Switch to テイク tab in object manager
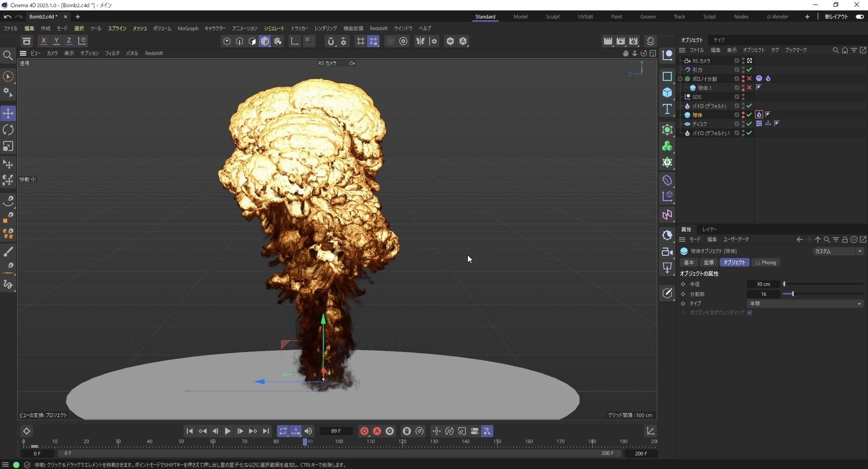This screenshot has width=868, height=469. 719,40
